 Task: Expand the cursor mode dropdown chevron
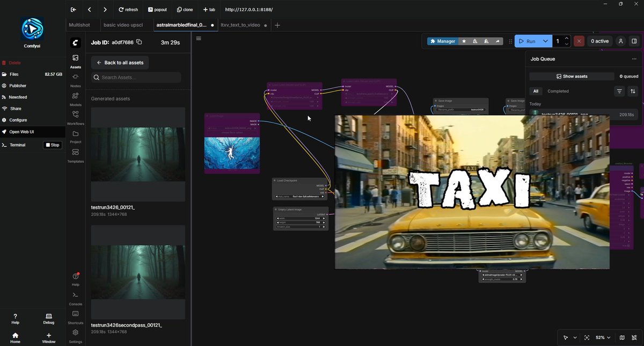click(575, 337)
